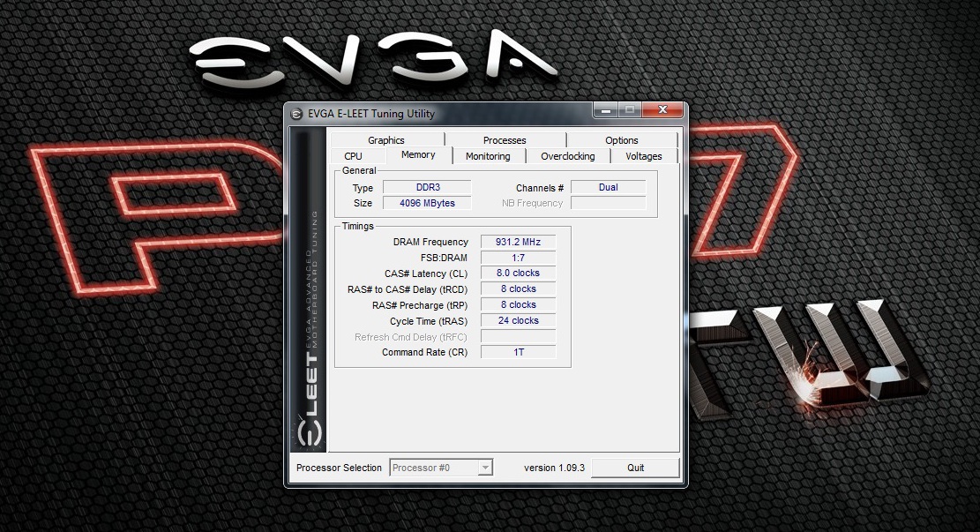980x532 pixels.
Task: Click the Processor Selection label
Action: (339, 468)
